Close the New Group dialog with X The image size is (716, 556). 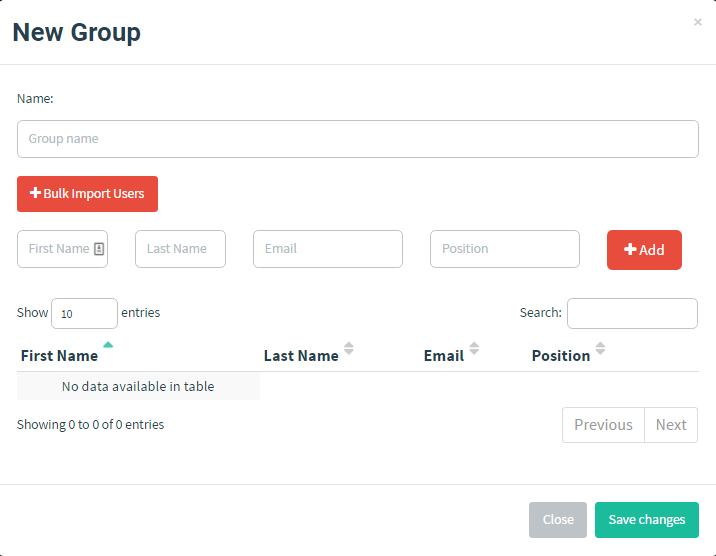(697, 22)
